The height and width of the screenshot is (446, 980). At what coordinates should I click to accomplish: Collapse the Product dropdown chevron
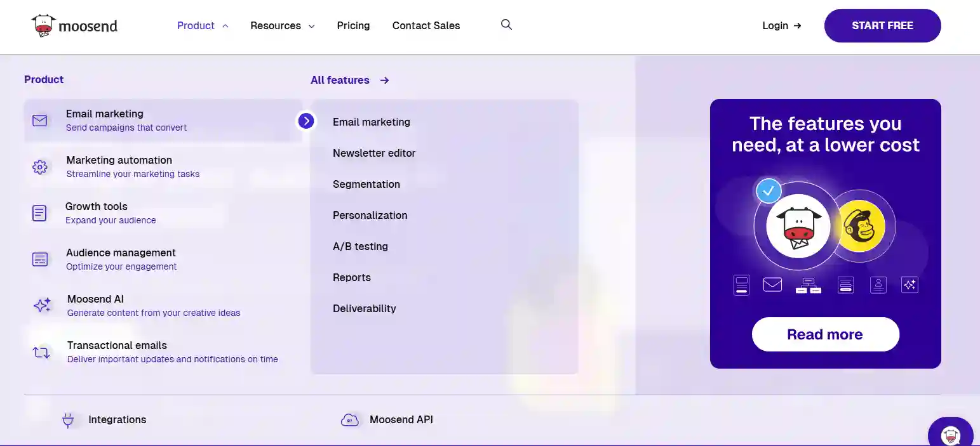(225, 26)
